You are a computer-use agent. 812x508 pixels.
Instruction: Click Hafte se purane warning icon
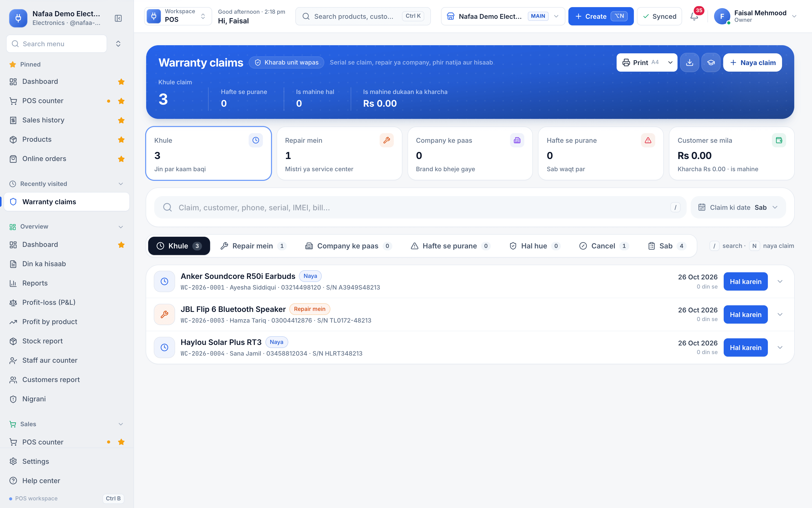pyautogui.click(x=648, y=140)
